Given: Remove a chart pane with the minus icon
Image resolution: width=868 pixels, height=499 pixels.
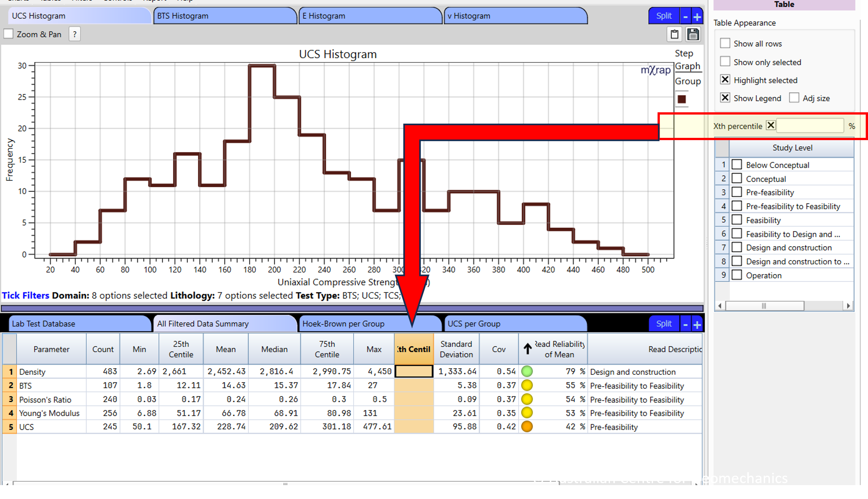Looking at the screenshot, I should point(685,16).
